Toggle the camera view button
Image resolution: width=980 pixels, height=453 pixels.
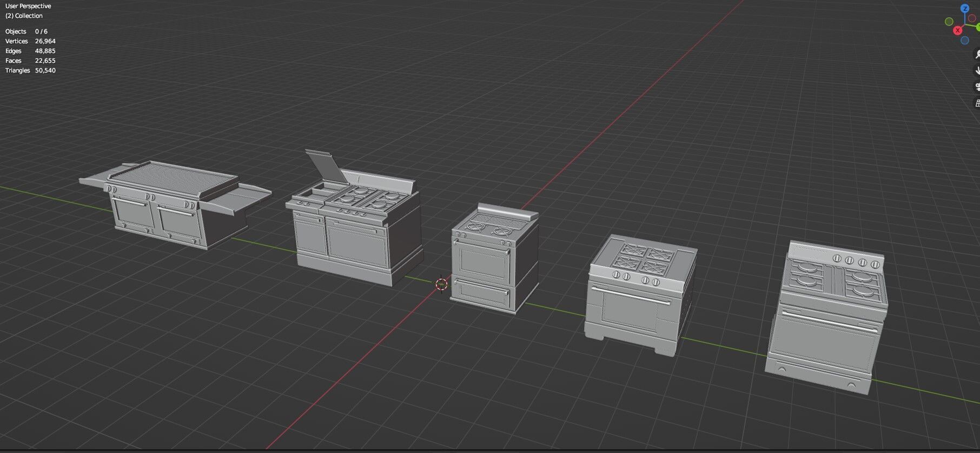point(977,87)
